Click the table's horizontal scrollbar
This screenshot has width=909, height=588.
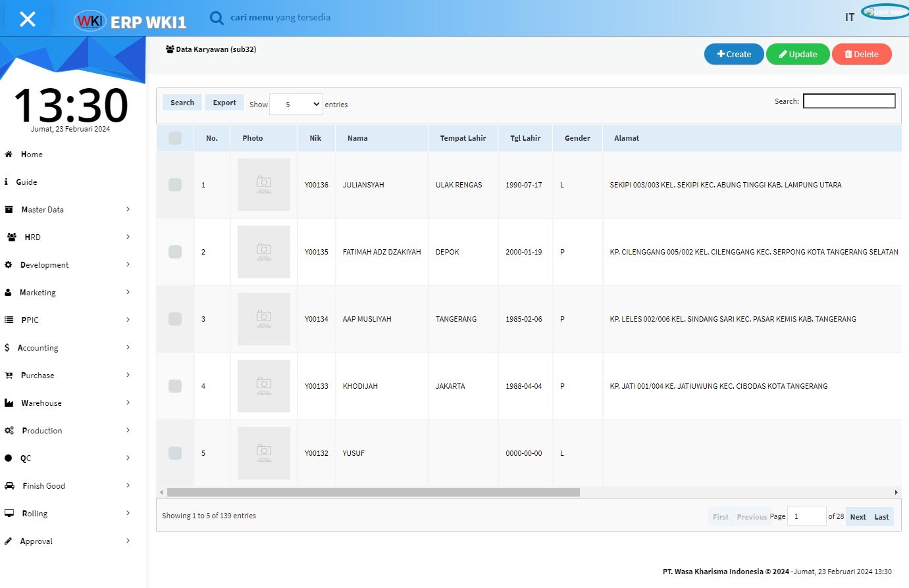373,492
